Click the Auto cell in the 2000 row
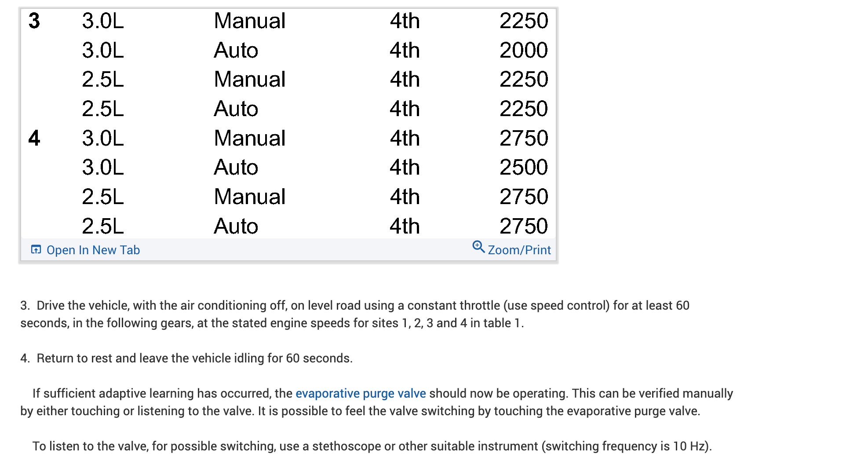Screen dimensions: 868x468 point(236,50)
